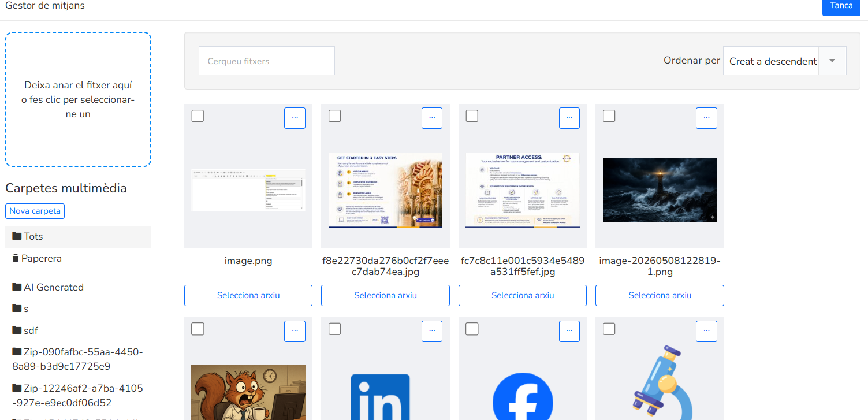Click the AI Generated folder icon
868x420 pixels.
pyautogui.click(x=17, y=287)
